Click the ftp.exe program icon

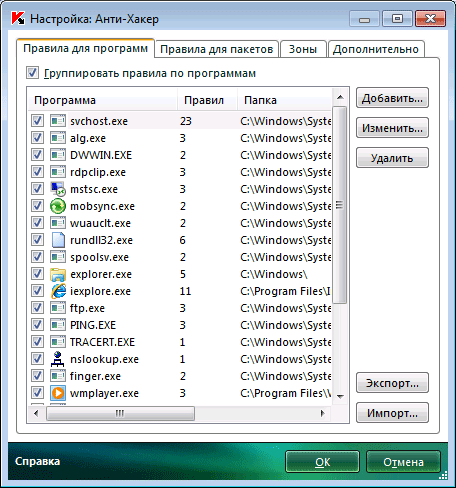pos(58,308)
